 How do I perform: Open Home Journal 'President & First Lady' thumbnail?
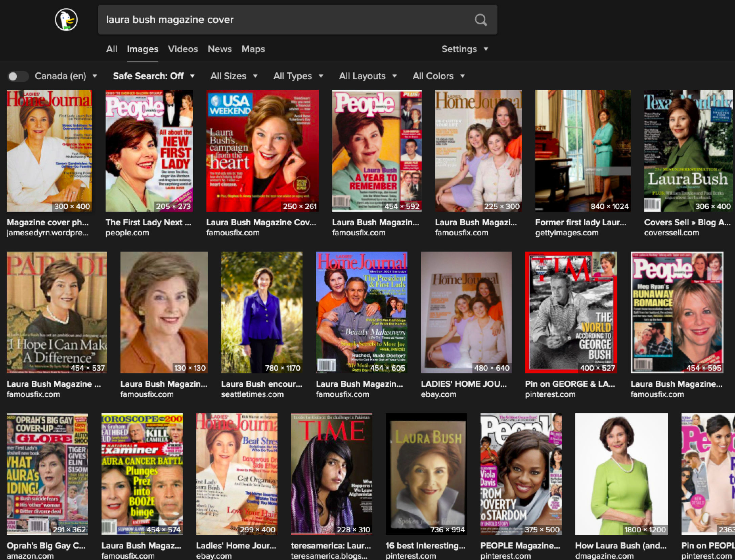pos(362,312)
